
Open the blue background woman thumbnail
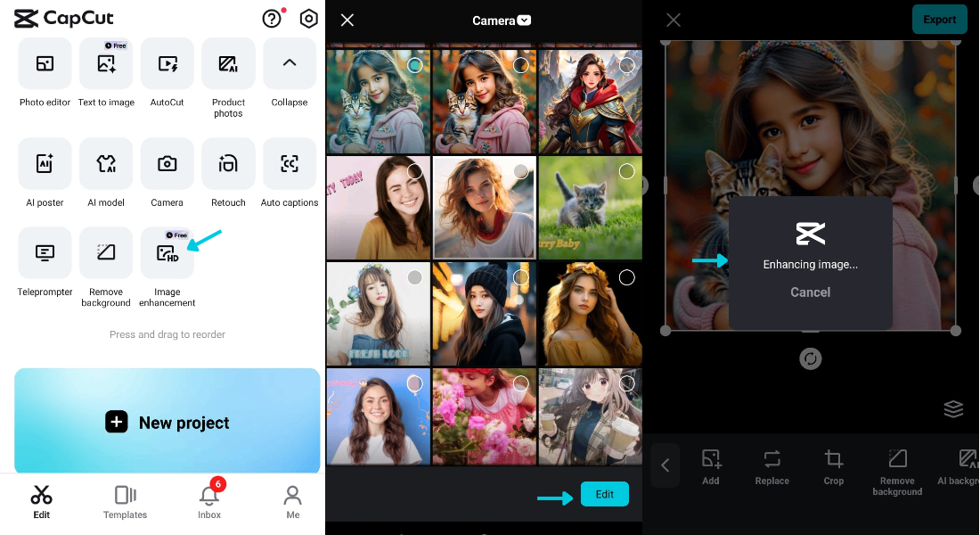point(378,416)
